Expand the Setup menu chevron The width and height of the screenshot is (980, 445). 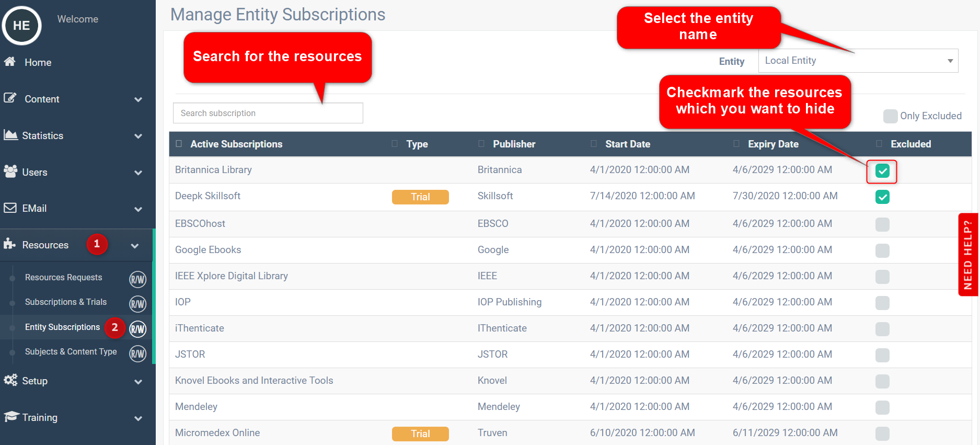pos(138,382)
